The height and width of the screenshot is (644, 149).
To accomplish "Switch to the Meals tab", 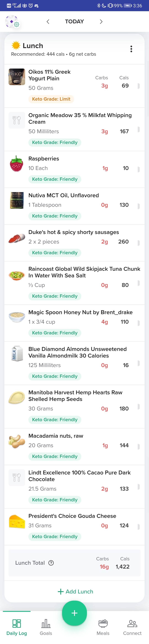I will pyautogui.click(x=103, y=627).
